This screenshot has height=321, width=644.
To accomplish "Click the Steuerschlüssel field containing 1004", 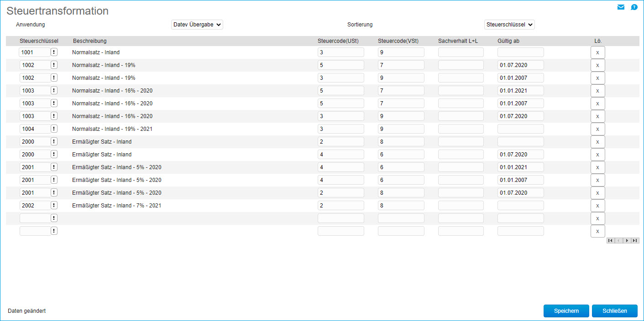I will click(x=34, y=129).
